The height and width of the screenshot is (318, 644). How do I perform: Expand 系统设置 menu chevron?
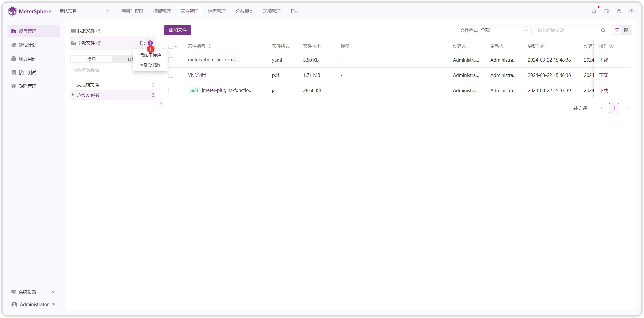pos(53,292)
